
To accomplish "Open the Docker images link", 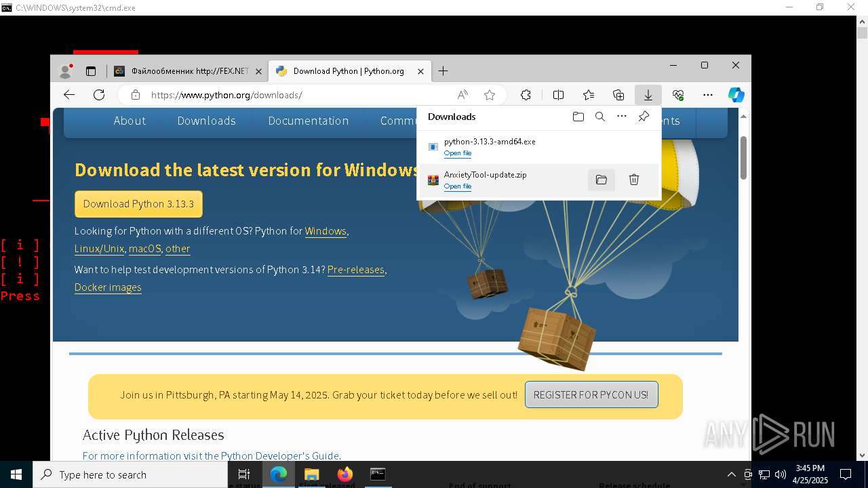I will 108,287.
